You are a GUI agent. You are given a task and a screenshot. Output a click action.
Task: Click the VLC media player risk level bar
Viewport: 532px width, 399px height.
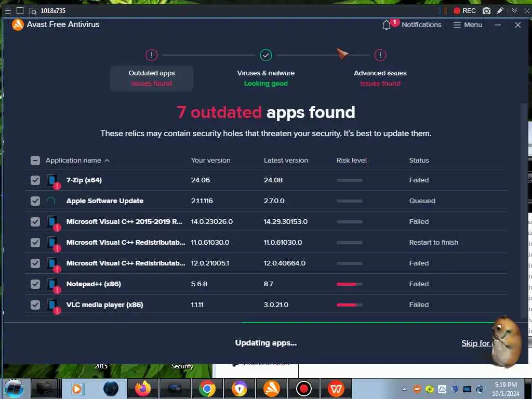[x=350, y=304]
